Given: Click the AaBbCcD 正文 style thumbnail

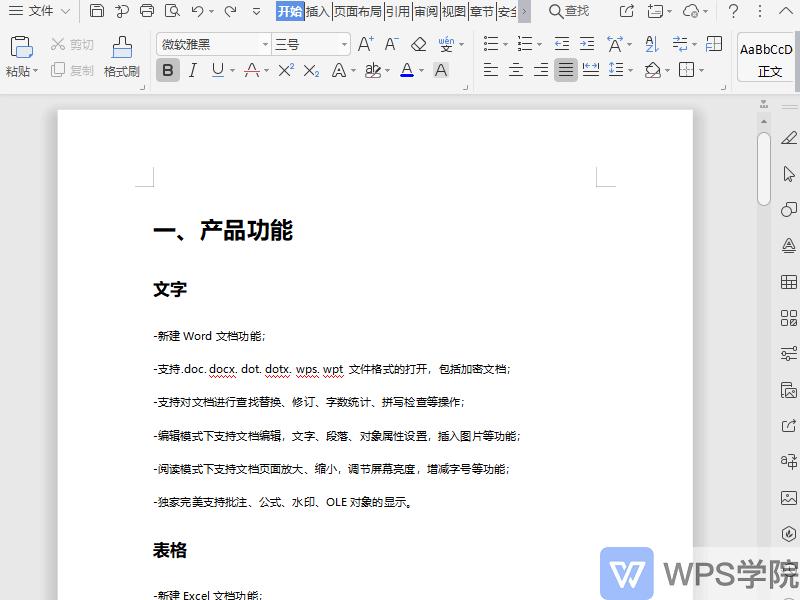Looking at the screenshot, I should (x=765, y=57).
